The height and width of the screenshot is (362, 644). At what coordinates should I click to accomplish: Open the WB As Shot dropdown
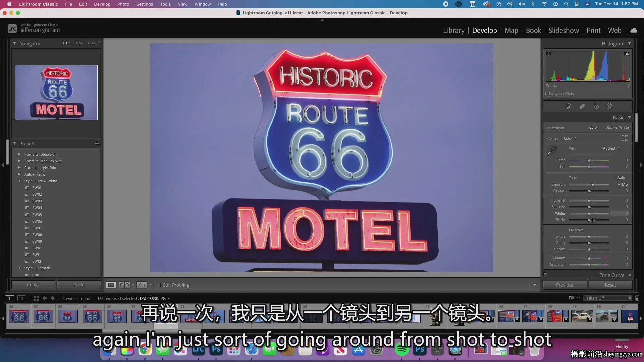(611, 148)
